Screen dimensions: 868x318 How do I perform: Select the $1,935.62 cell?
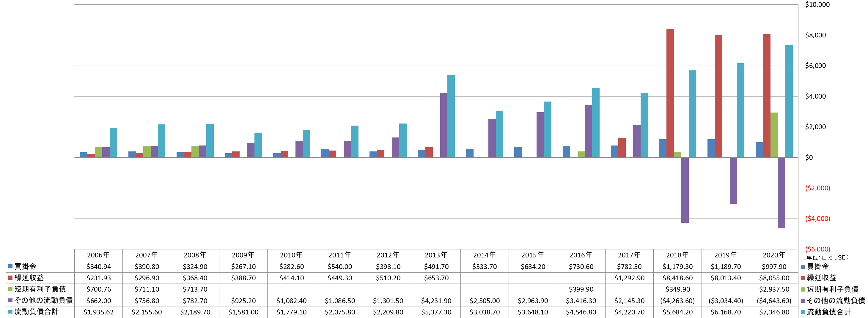click(98, 312)
